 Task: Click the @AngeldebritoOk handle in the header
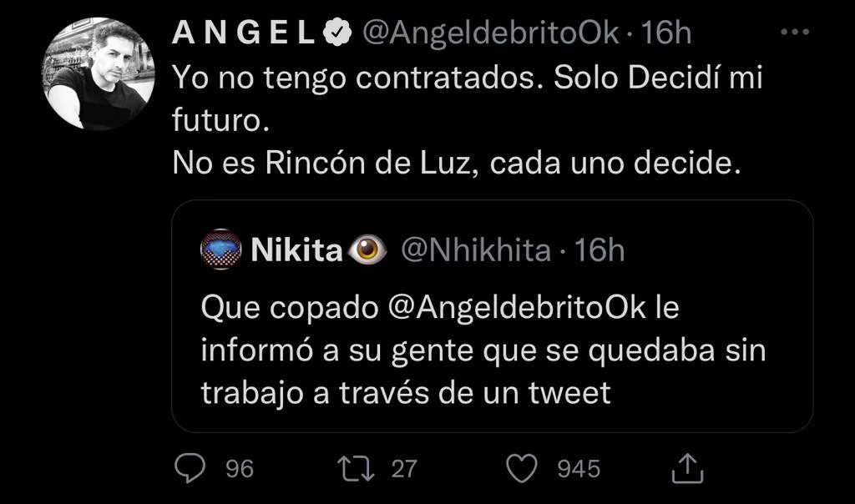pyautogui.click(x=490, y=33)
